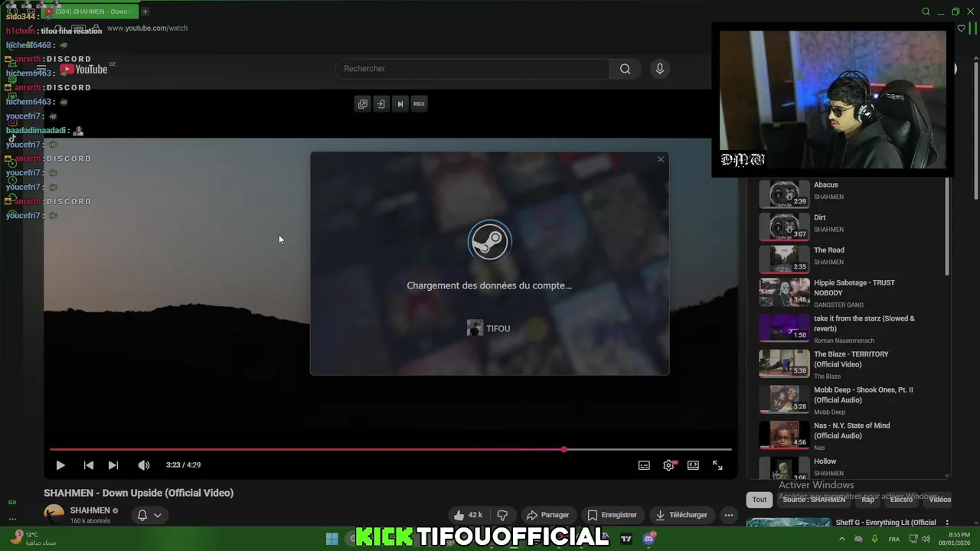Open the notification bell dropdown

pos(149,515)
